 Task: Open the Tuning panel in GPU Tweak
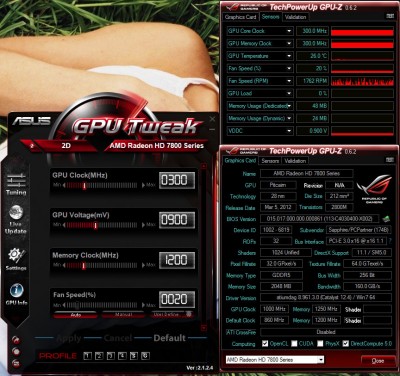click(x=16, y=183)
